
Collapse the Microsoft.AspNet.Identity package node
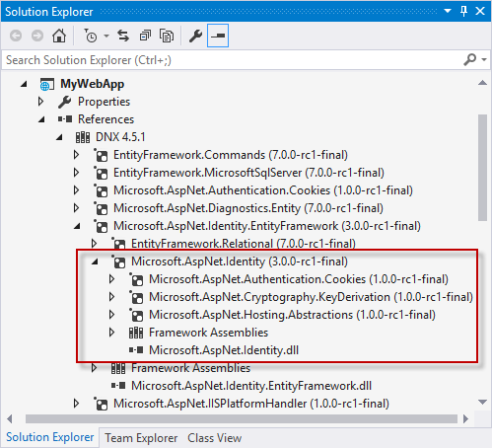(x=95, y=261)
